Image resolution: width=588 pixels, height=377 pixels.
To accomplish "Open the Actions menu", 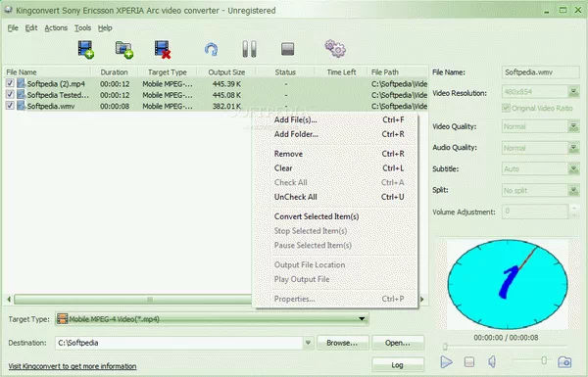I will (56, 28).
